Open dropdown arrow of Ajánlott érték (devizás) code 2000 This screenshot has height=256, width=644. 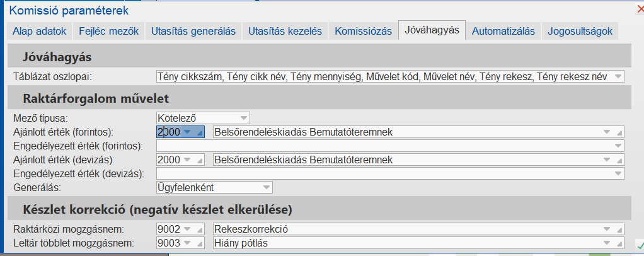click(x=188, y=160)
